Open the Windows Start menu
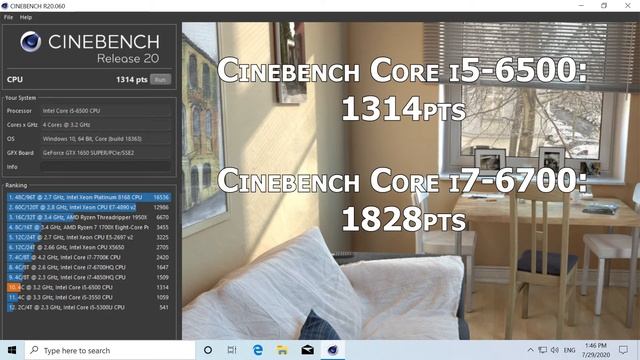640x360 pixels. [x=12, y=350]
